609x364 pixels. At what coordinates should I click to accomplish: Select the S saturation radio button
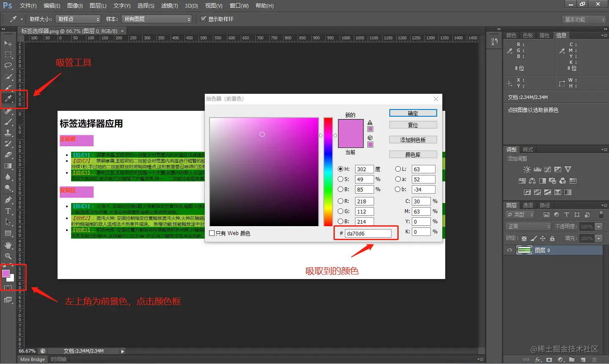click(341, 179)
